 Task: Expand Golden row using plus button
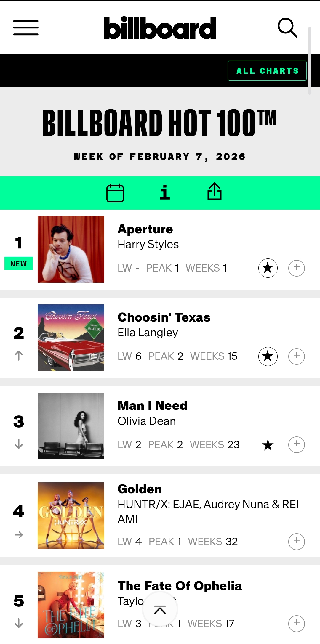(x=297, y=542)
